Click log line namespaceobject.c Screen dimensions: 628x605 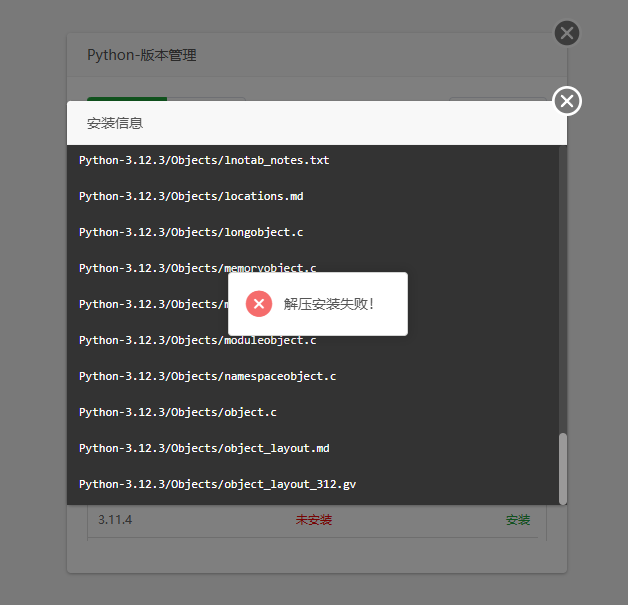coord(207,376)
